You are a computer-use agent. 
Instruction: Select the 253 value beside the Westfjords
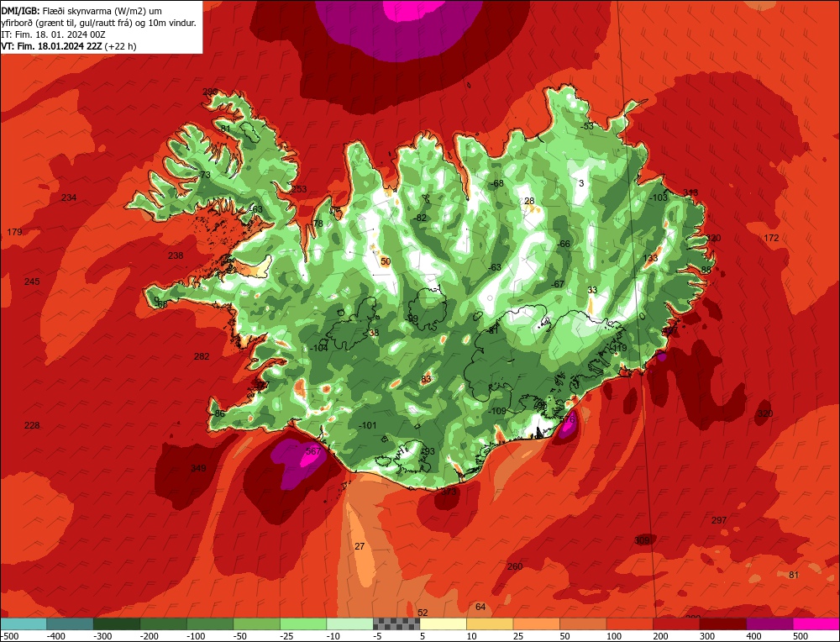(299, 188)
